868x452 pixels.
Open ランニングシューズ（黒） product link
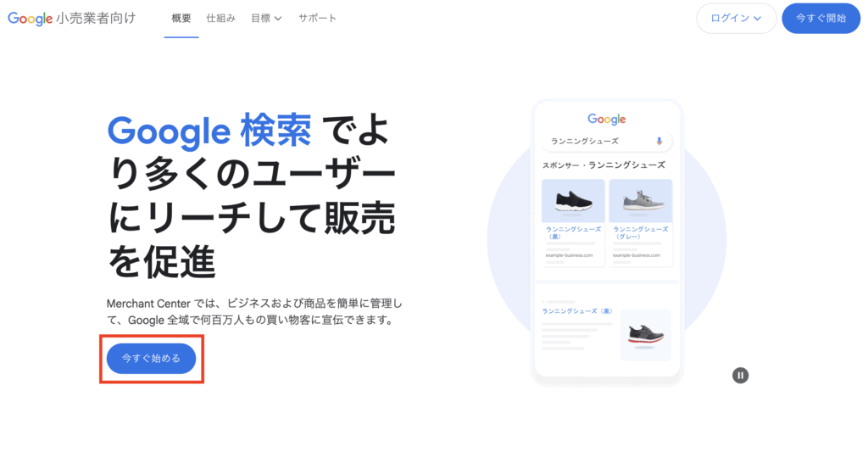(x=573, y=232)
